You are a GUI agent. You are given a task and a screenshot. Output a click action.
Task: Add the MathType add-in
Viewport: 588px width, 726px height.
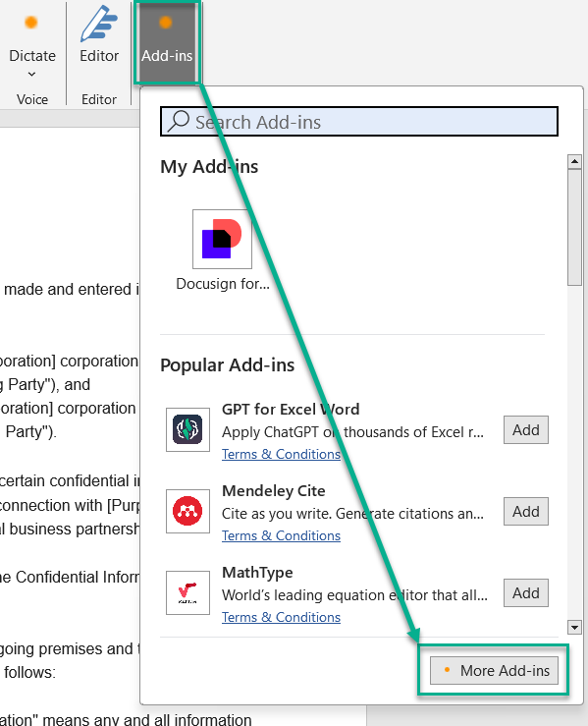[x=525, y=592]
